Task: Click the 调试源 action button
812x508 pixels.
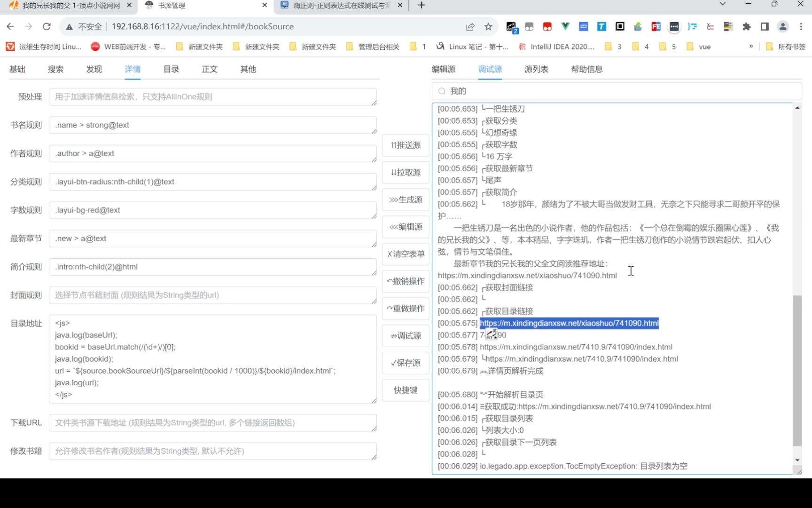Action: pos(406,336)
